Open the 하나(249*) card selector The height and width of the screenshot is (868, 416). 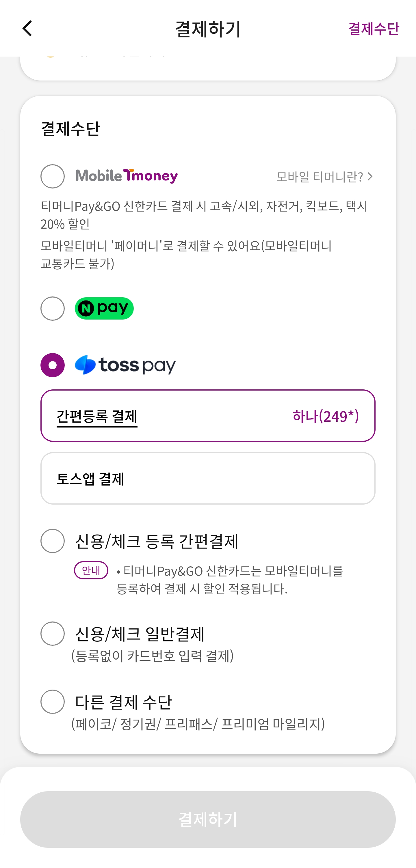pyautogui.click(x=325, y=416)
